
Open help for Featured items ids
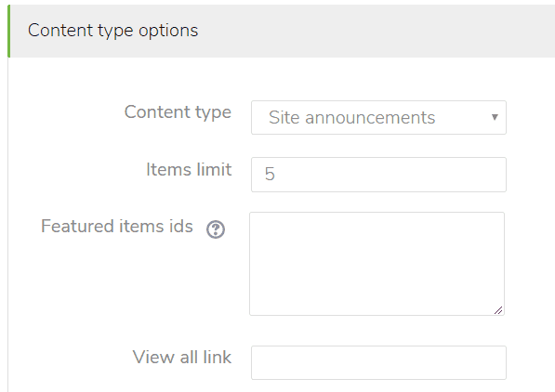[x=216, y=229]
